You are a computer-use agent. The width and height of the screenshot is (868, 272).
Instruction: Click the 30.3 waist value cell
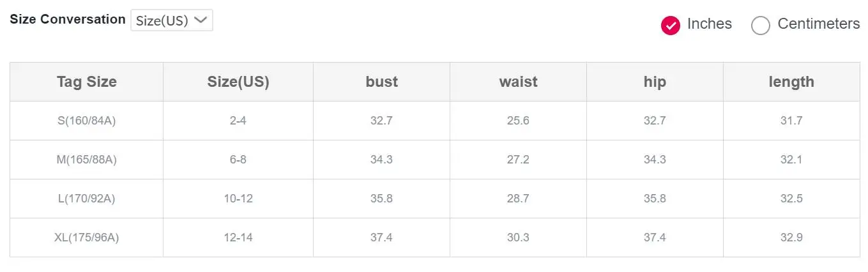tap(518, 238)
